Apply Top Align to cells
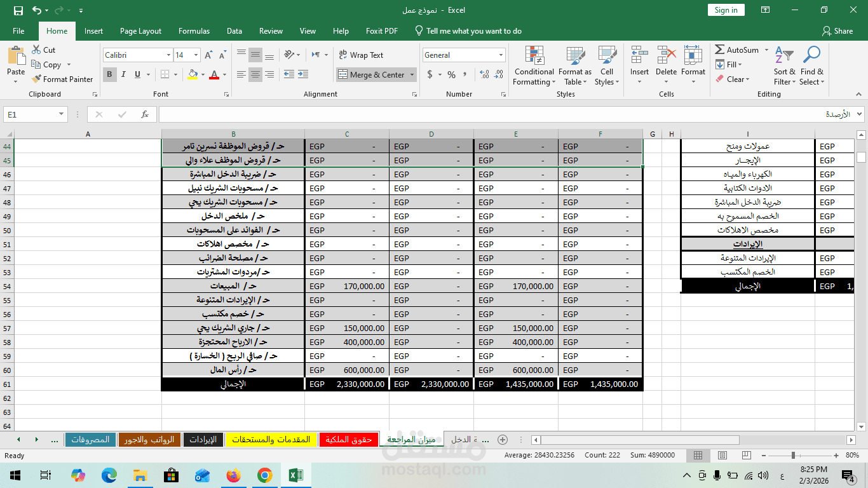The height and width of the screenshot is (488, 868). 241,55
